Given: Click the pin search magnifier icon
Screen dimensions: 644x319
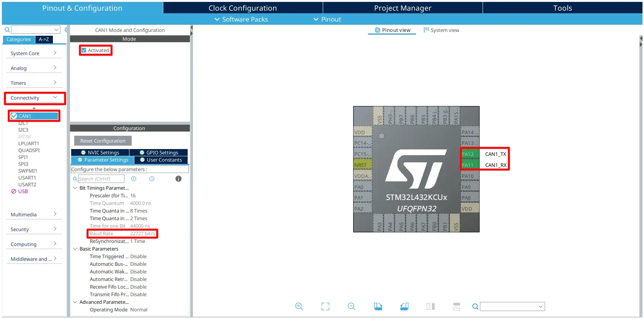Looking at the screenshot, I should click(475, 306).
